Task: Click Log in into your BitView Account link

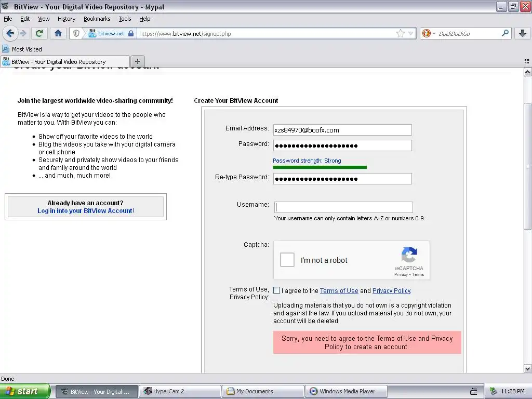Action: [x=86, y=211]
